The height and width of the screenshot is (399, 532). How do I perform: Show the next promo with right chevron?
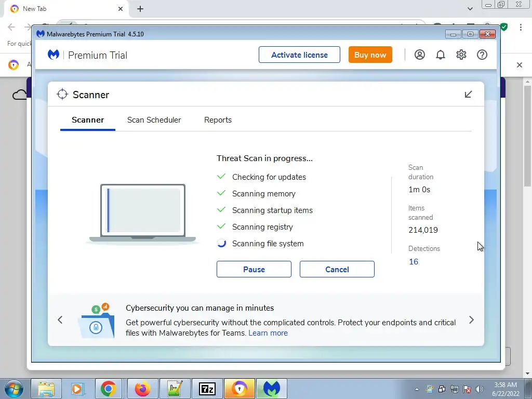pyautogui.click(x=471, y=320)
